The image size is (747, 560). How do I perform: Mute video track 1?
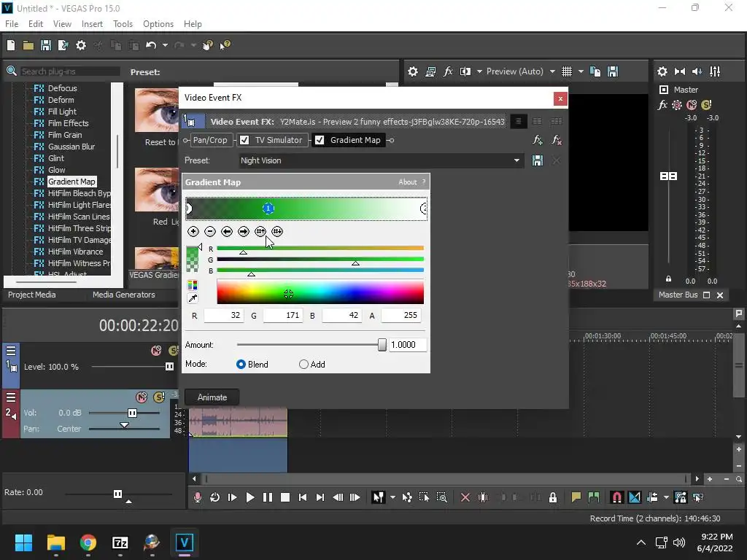point(156,351)
